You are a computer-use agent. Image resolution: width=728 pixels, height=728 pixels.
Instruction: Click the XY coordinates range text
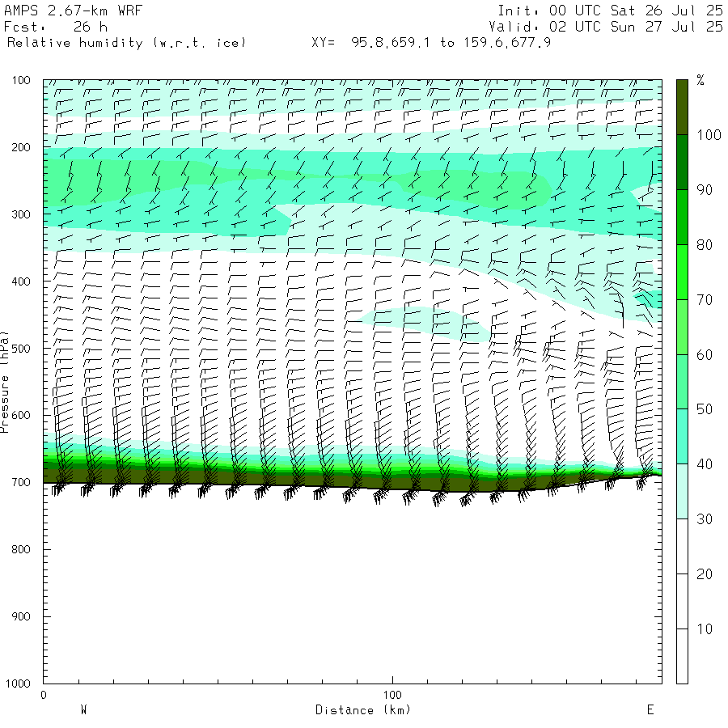431,43
